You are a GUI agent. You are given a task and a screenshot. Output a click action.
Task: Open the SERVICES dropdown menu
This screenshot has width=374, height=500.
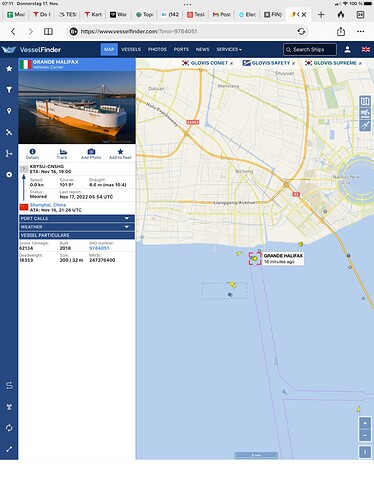229,49
